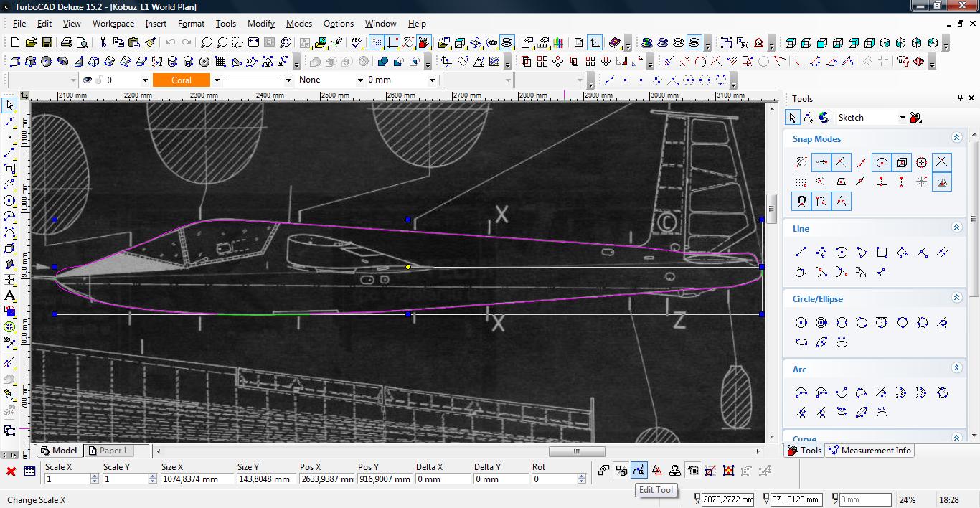Open Print Preview icon
Viewport: 980px width, 508px height.
coord(83,42)
